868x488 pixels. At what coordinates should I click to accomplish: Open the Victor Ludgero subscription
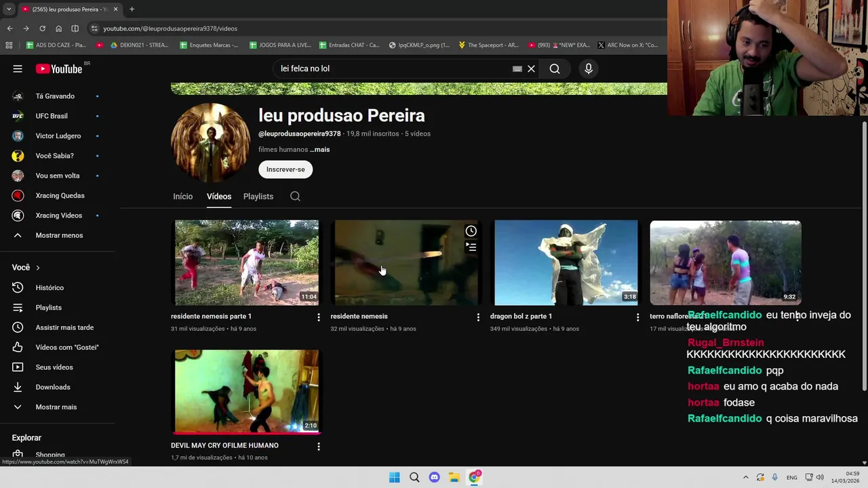coord(58,136)
